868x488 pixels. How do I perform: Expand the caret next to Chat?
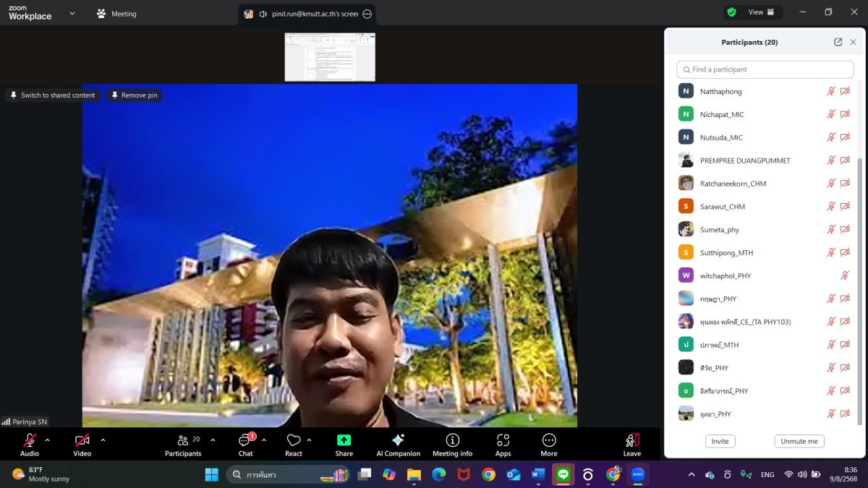(x=264, y=440)
